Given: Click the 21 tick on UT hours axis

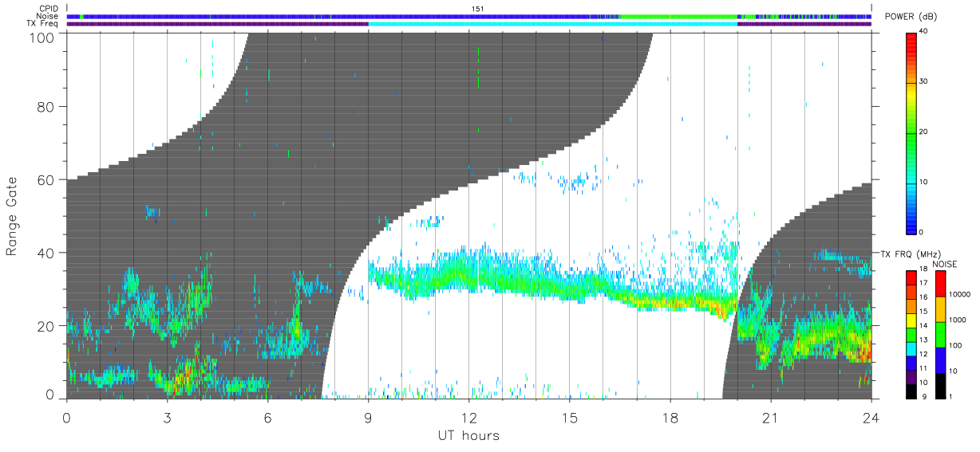Looking at the screenshot, I should tap(771, 418).
